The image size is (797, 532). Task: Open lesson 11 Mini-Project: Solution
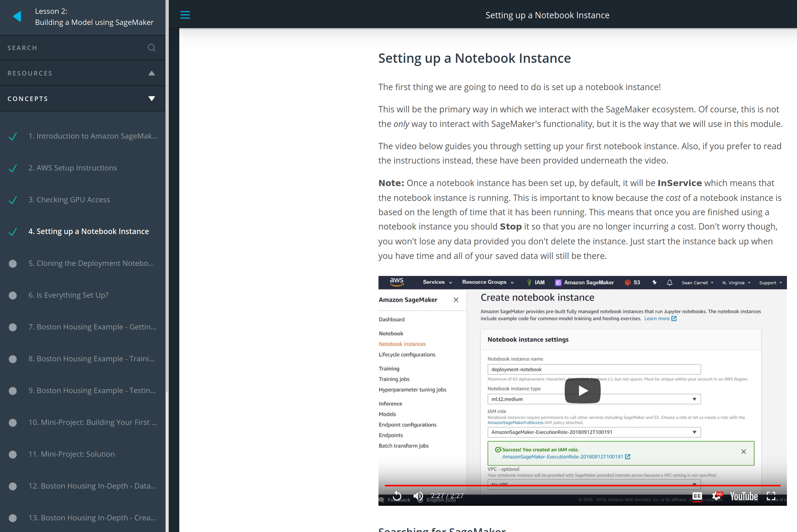[72, 454]
